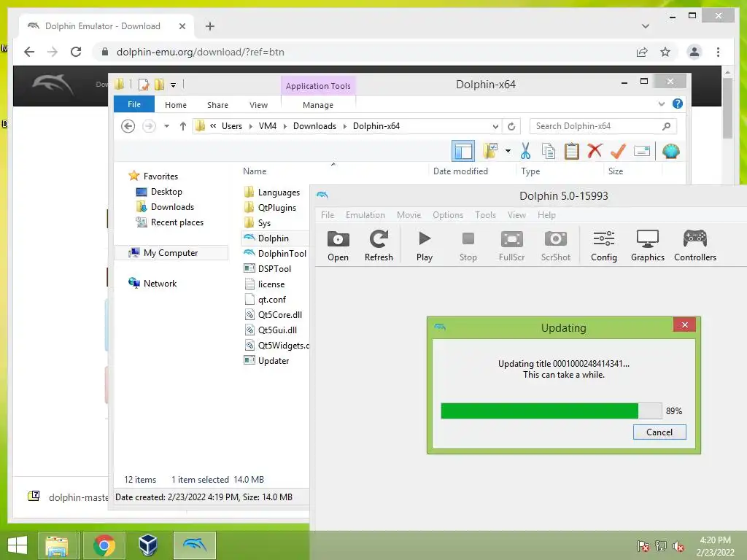This screenshot has height=560, width=747.
Task: Toggle the preview pane layout icon
Action: point(462,152)
